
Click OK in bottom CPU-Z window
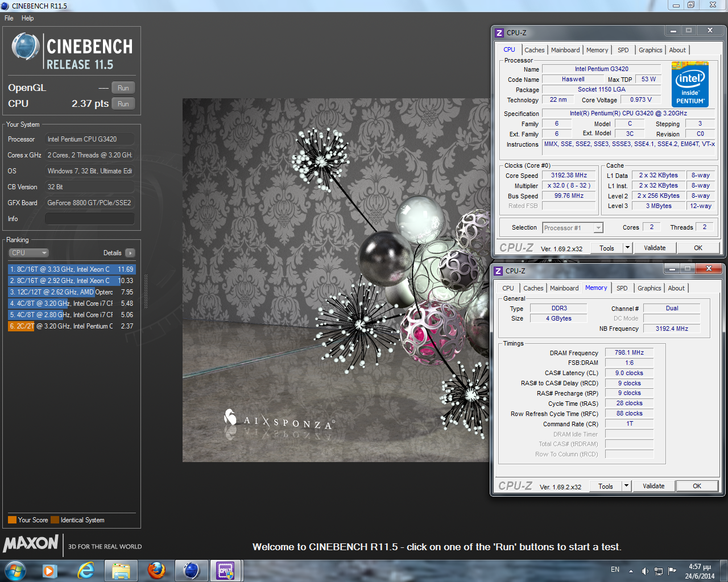pos(697,486)
